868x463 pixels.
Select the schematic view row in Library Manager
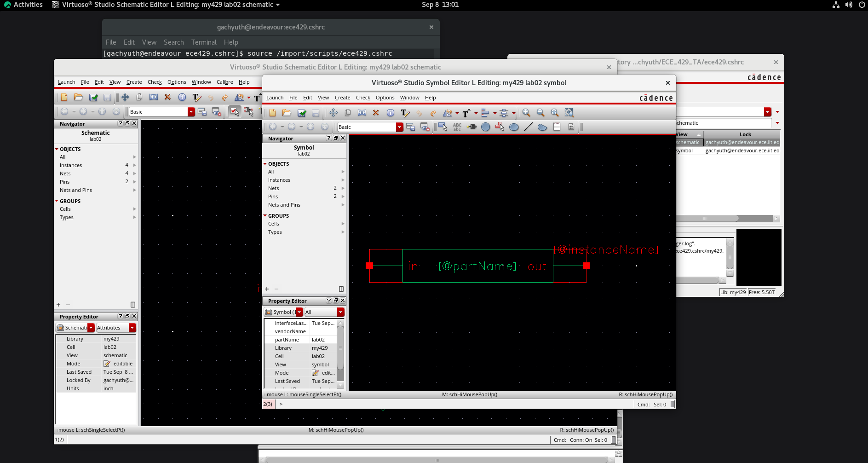click(728, 143)
